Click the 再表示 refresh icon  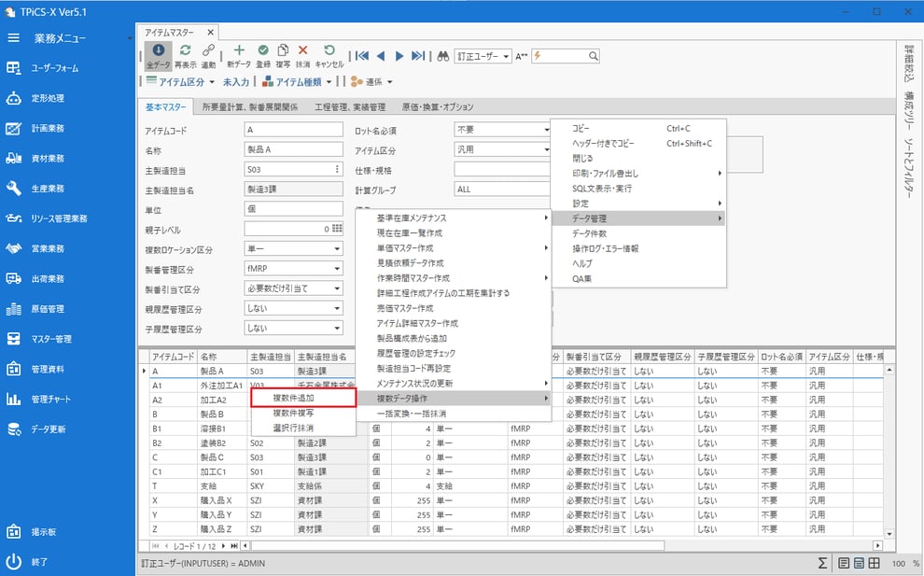(185, 55)
